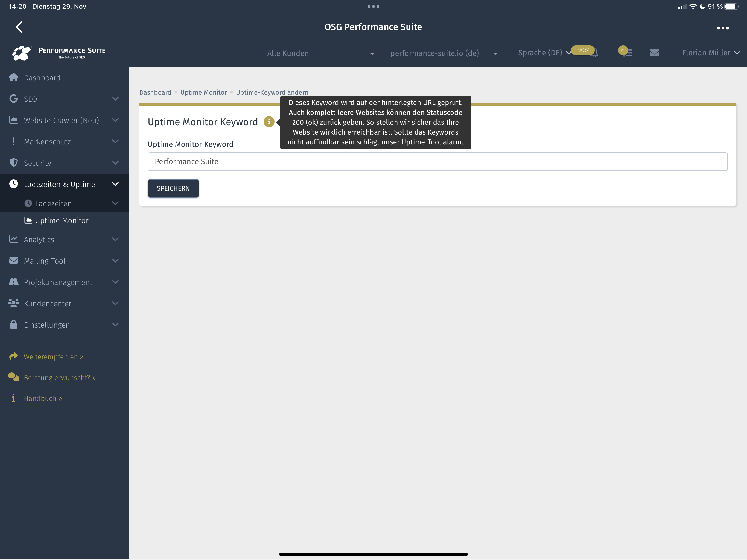Click the Analytics line chart icon
This screenshot has height=560, width=747.
coord(13,239)
